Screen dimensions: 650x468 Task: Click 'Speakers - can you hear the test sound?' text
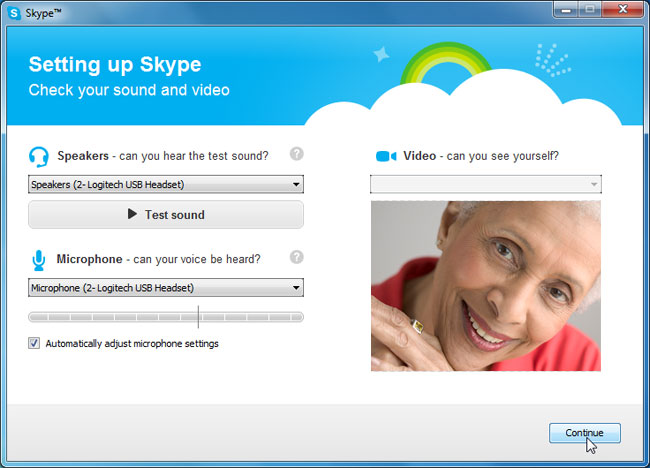click(x=163, y=156)
